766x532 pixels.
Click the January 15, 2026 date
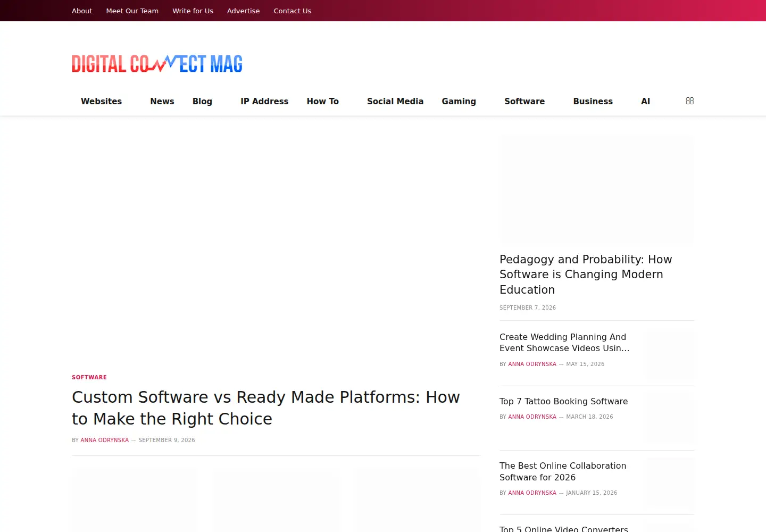tap(592, 493)
